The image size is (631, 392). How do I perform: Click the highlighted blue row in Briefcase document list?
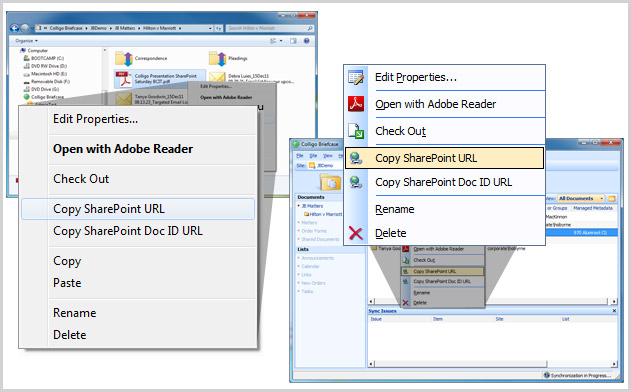coord(581,232)
